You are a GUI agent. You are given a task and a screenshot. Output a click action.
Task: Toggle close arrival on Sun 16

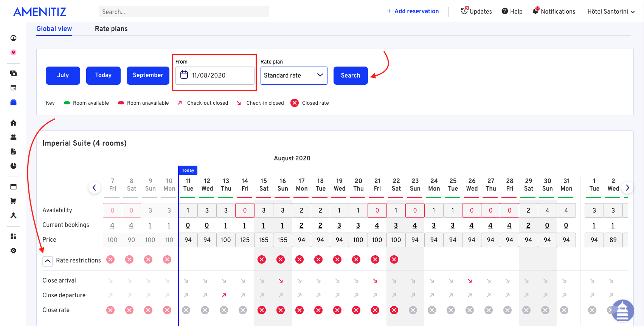click(281, 281)
